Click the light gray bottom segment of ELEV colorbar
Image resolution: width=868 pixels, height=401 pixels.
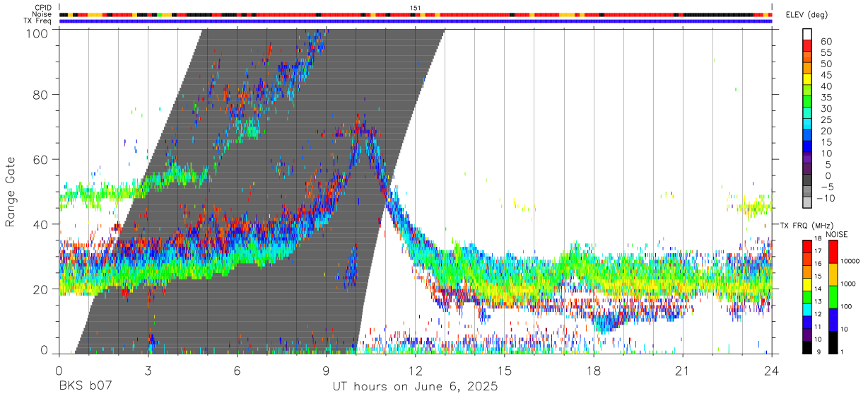click(808, 204)
